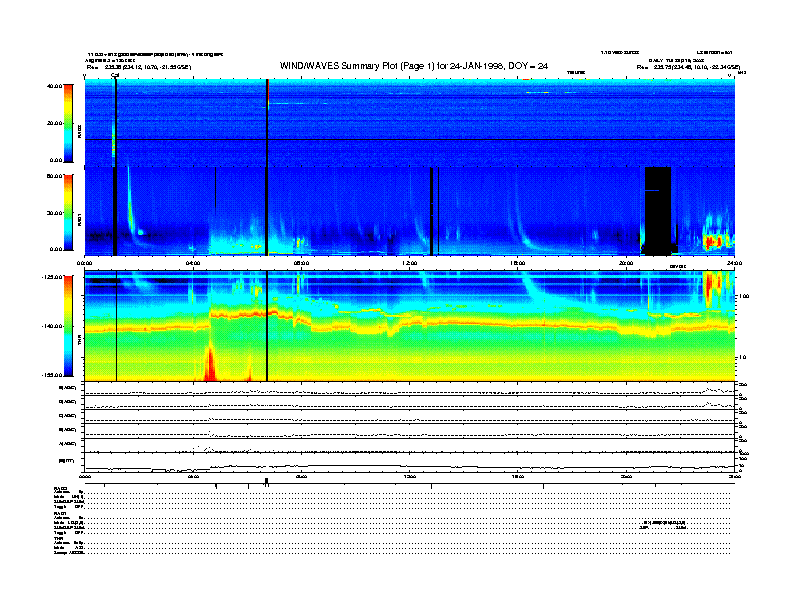Click the 100 label on TNR right axis
Screen dimensions: 792x612
pos(743,296)
